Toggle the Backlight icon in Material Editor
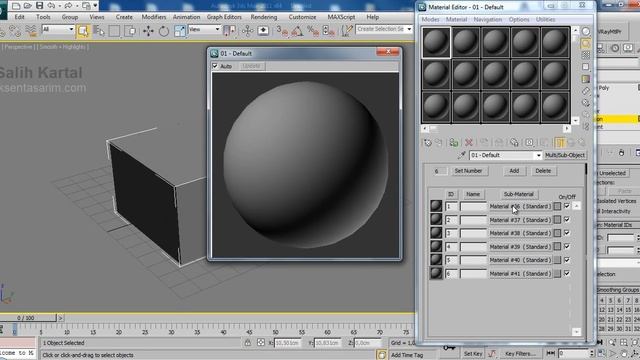The width and height of the screenshot is (640, 360). point(586,43)
